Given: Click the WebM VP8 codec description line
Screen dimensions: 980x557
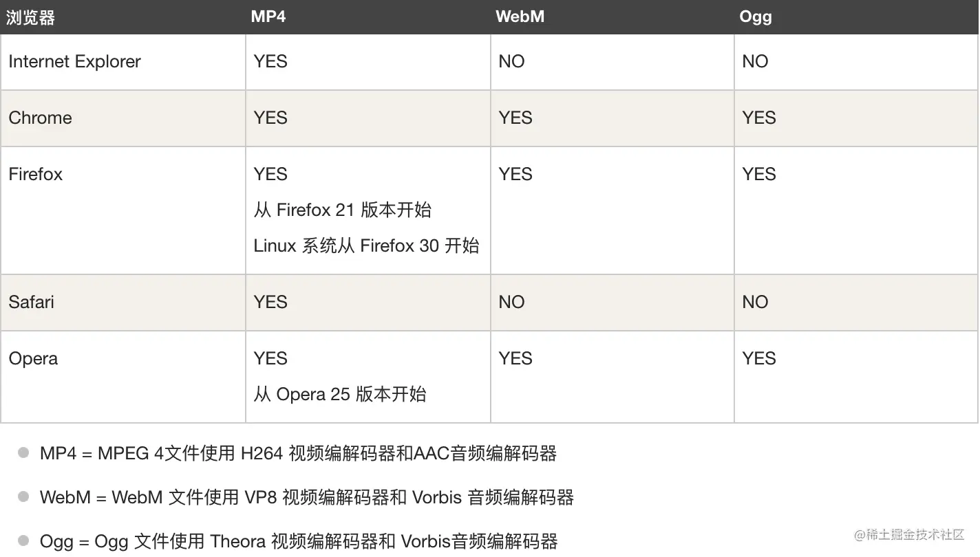Looking at the screenshot, I should [306, 498].
